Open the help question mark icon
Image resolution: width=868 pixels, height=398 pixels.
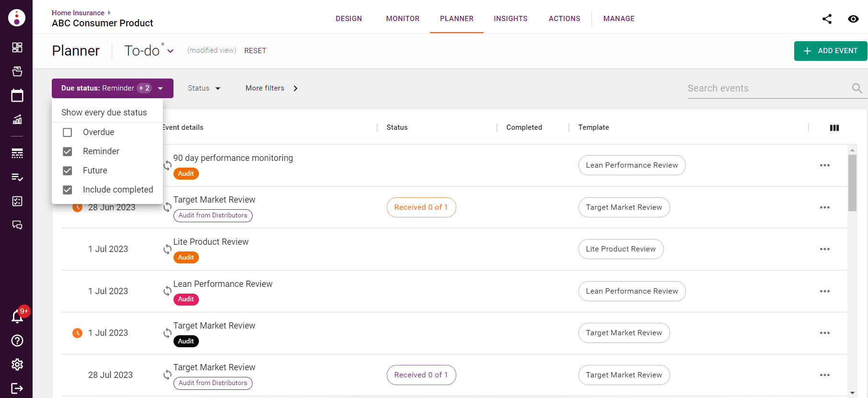17,341
